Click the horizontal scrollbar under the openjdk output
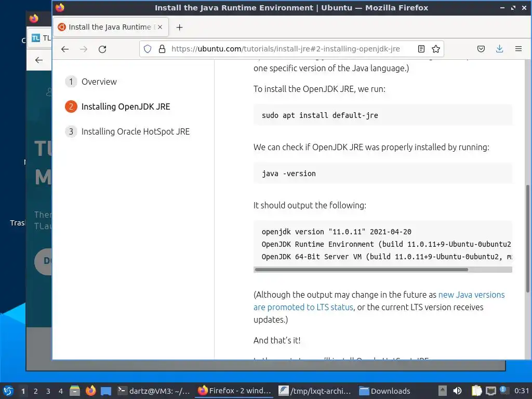Image resolution: width=532 pixels, height=399 pixels. tap(362, 270)
